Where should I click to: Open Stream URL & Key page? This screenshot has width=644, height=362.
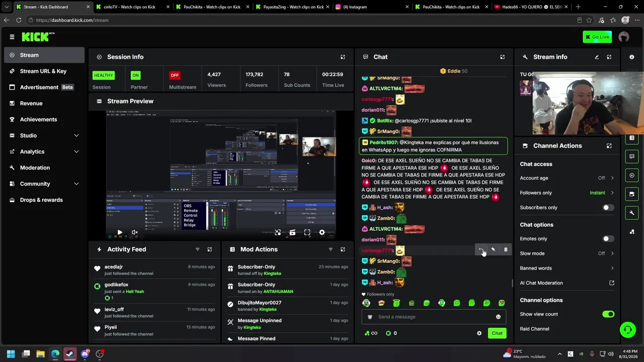(44, 71)
